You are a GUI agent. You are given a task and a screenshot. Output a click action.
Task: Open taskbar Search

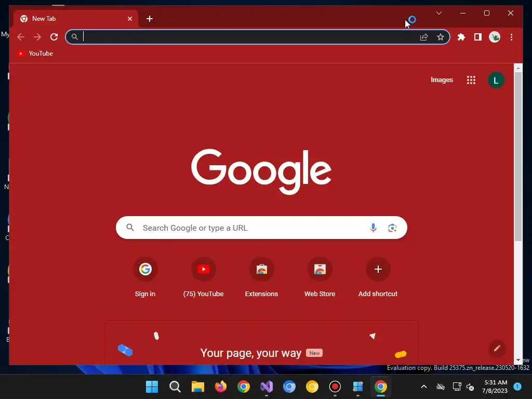coord(175,387)
